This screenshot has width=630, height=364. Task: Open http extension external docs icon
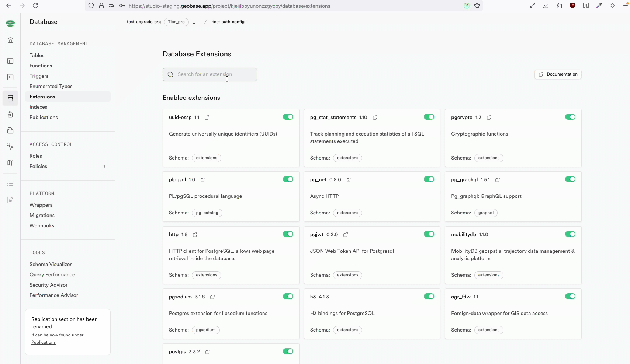pyautogui.click(x=195, y=235)
